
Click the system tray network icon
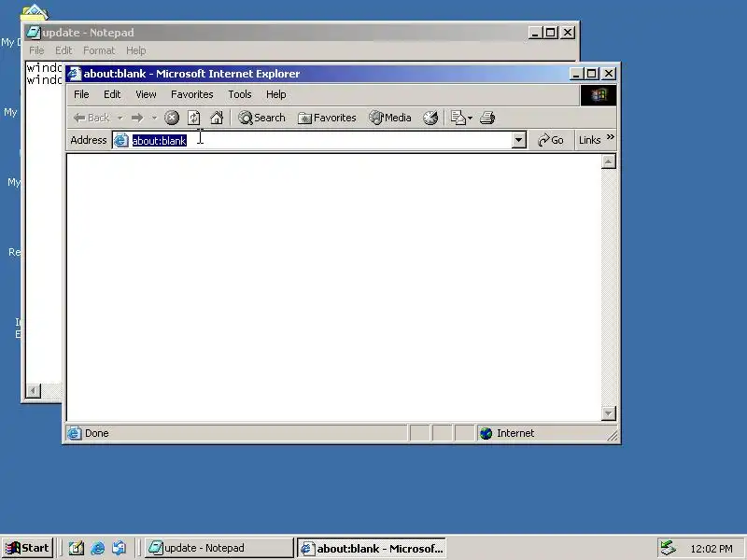[669, 548]
